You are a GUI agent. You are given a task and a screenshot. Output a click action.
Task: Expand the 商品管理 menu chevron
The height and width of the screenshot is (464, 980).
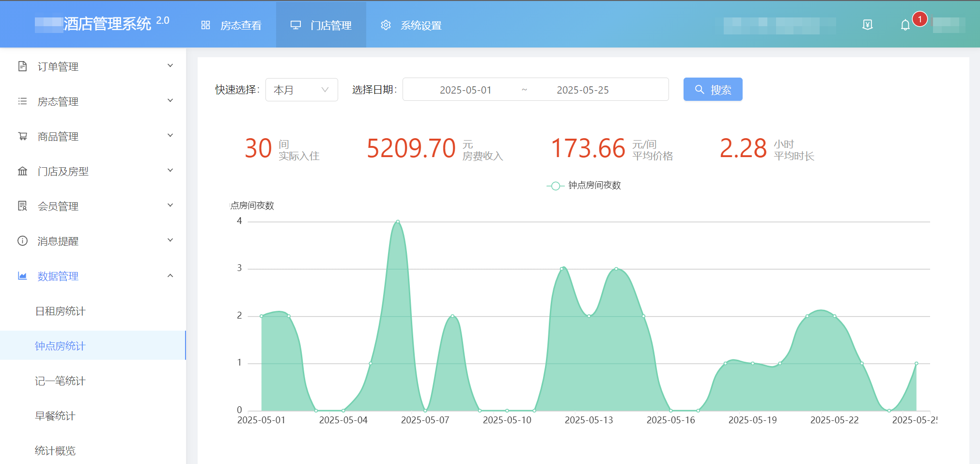click(170, 136)
